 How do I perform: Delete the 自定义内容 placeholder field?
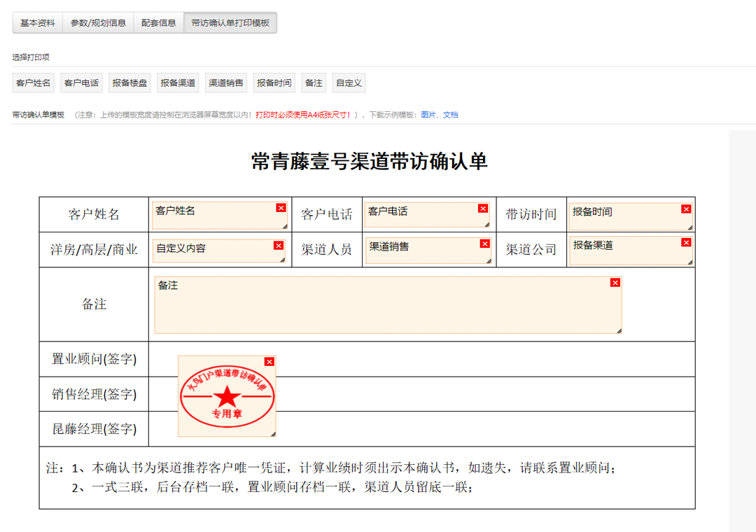[279, 246]
